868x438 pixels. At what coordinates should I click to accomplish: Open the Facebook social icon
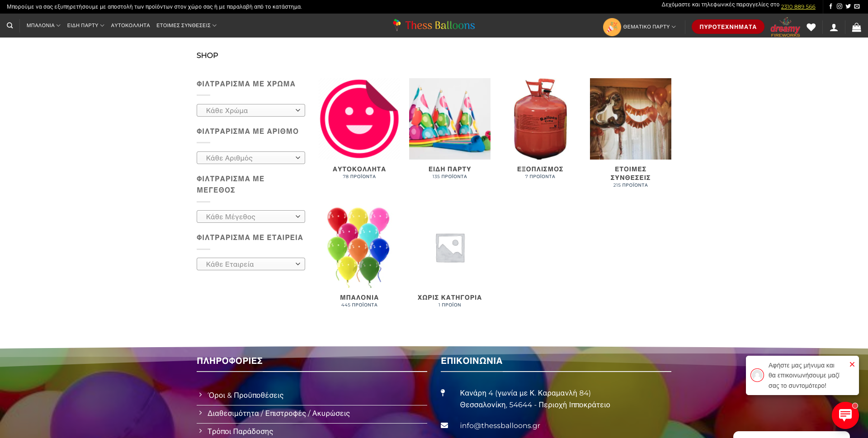coord(830,6)
